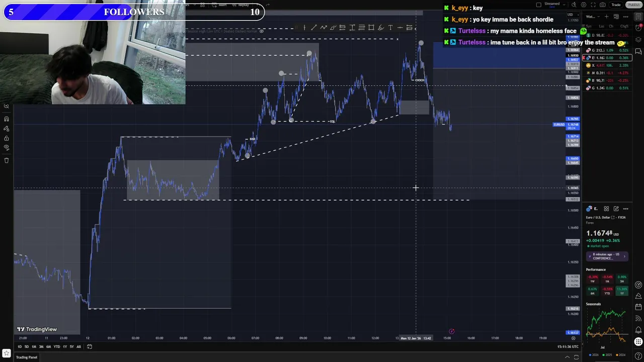Click the YTD performance cell

pos(607,291)
